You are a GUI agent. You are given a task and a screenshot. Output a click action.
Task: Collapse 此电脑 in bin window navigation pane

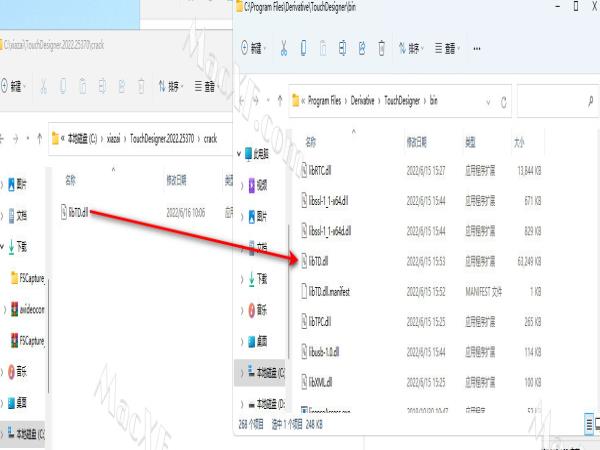pos(239,154)
